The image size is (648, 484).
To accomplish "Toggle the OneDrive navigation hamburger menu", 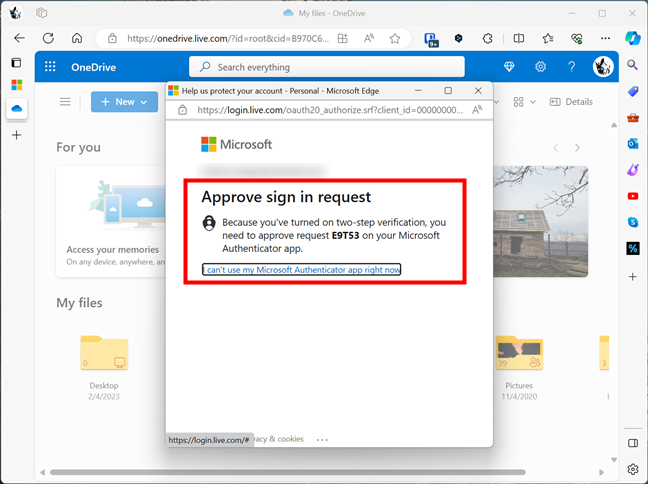I will point(65,102).
